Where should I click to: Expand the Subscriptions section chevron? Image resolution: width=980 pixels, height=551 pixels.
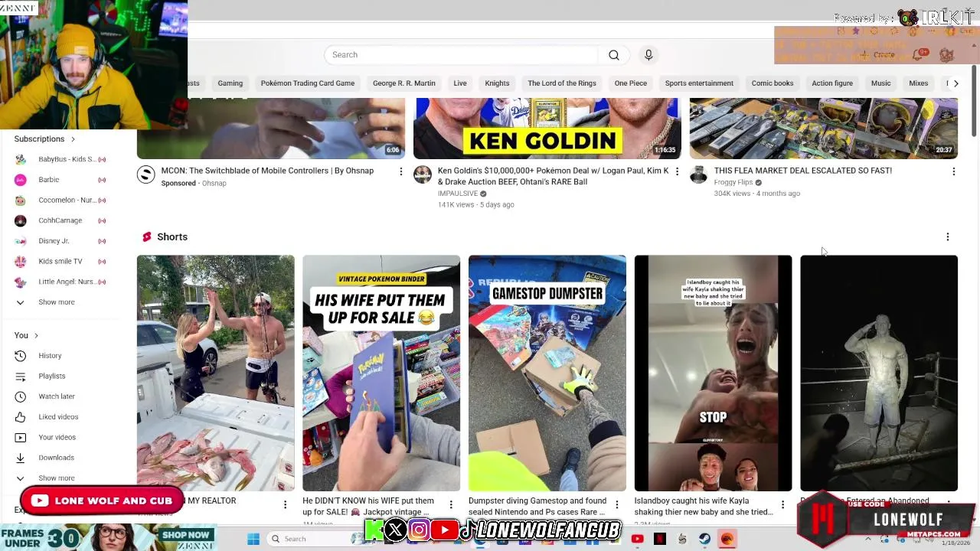click(73, 139)
